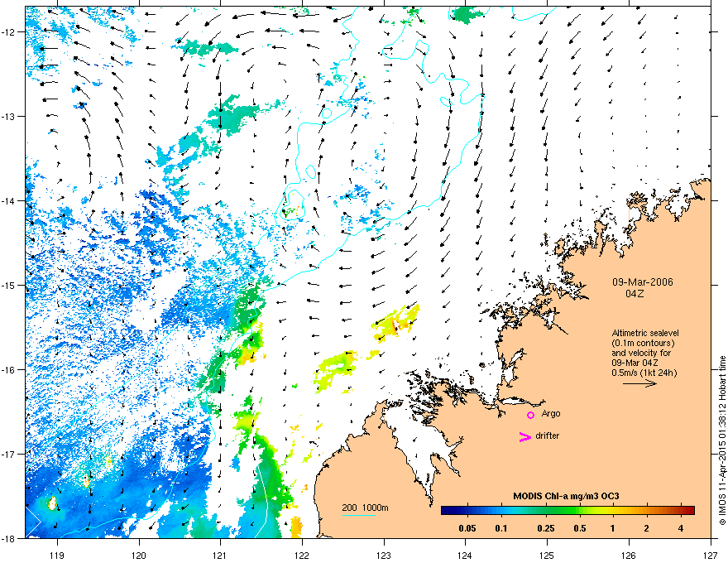This screenshot has height=563, width=728.
Task: Click the latitude axis label '-15'
Action: 9,285
